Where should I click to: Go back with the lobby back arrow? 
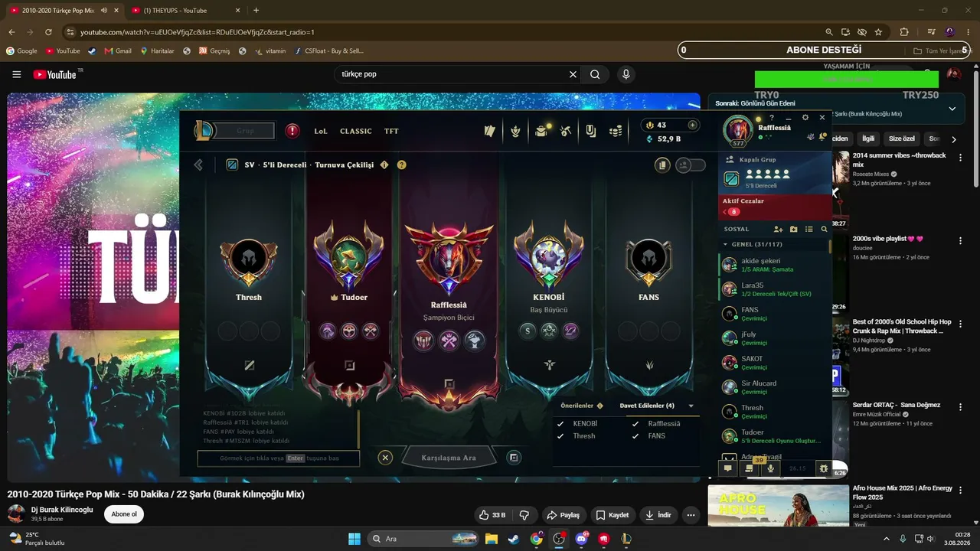tap(198, 165)
